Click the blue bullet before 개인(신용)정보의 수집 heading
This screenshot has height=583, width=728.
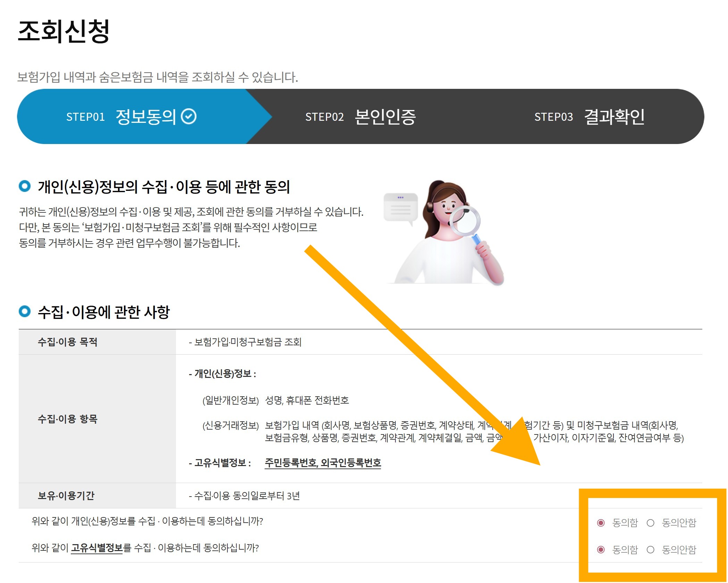coord(25,186)
